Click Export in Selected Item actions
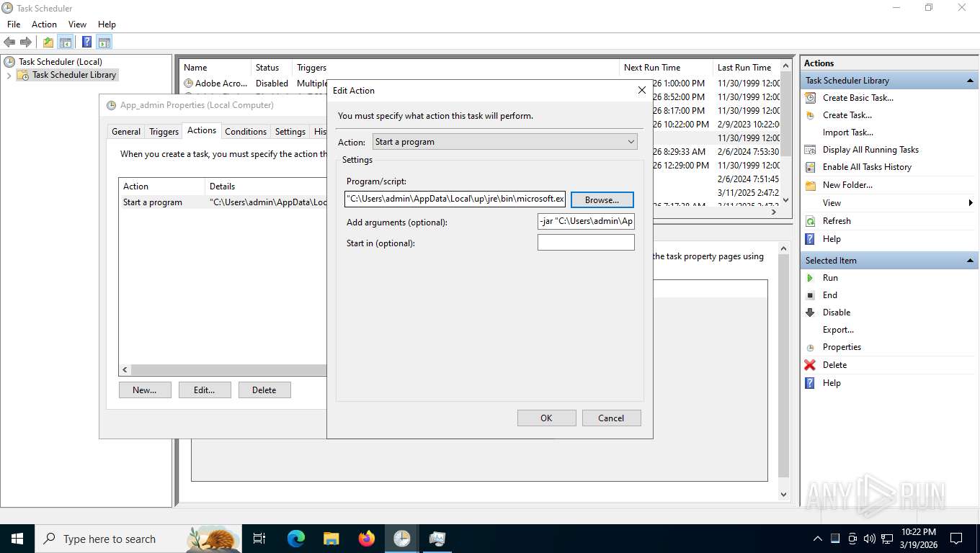 point(838,330)
